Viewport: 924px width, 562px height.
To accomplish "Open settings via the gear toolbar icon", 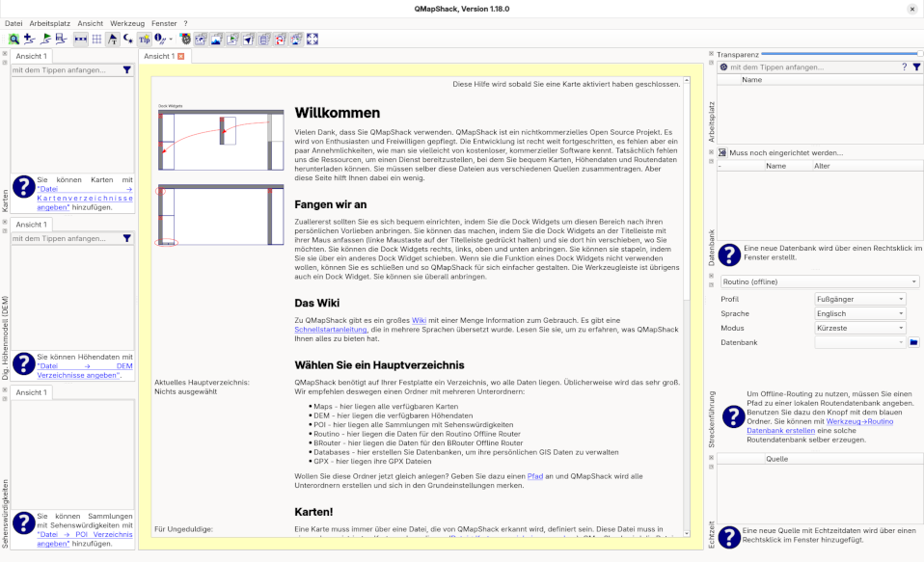I will coord(184,40).
